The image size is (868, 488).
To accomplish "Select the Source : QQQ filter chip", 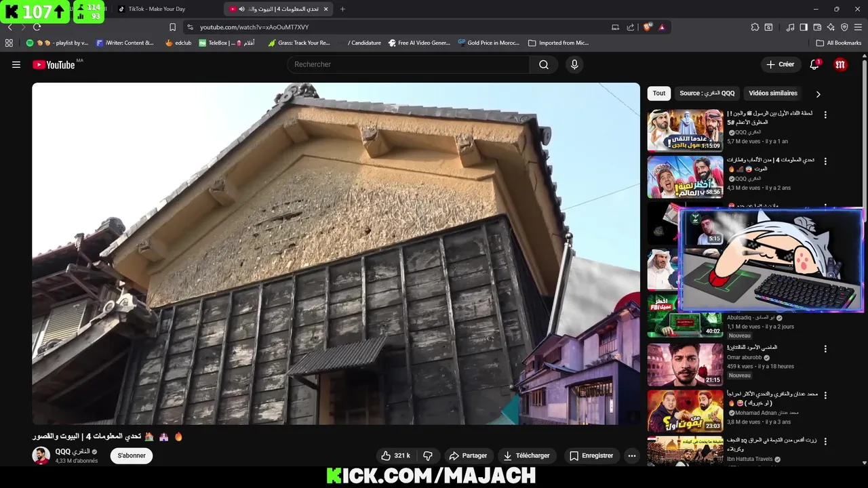I will [707, 94].
